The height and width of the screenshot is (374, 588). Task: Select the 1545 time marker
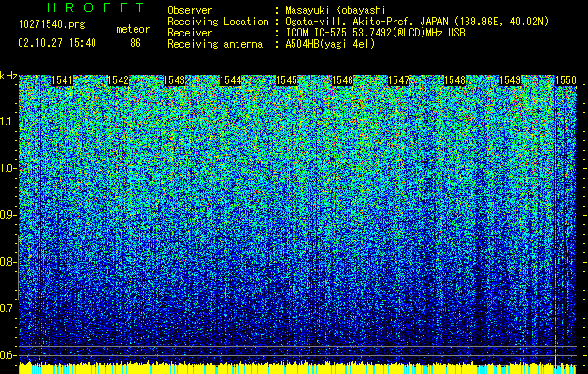coord(287,80)
